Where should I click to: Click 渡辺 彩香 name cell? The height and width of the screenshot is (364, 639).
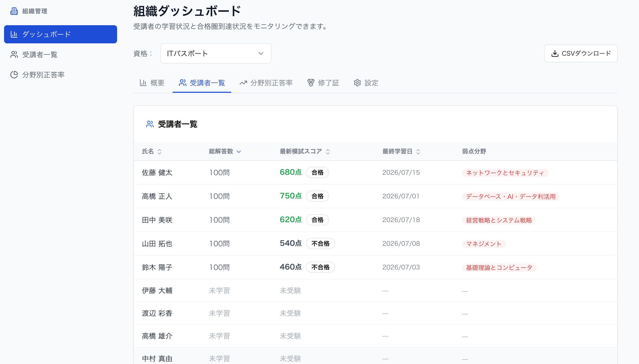(x=157, y=313)
